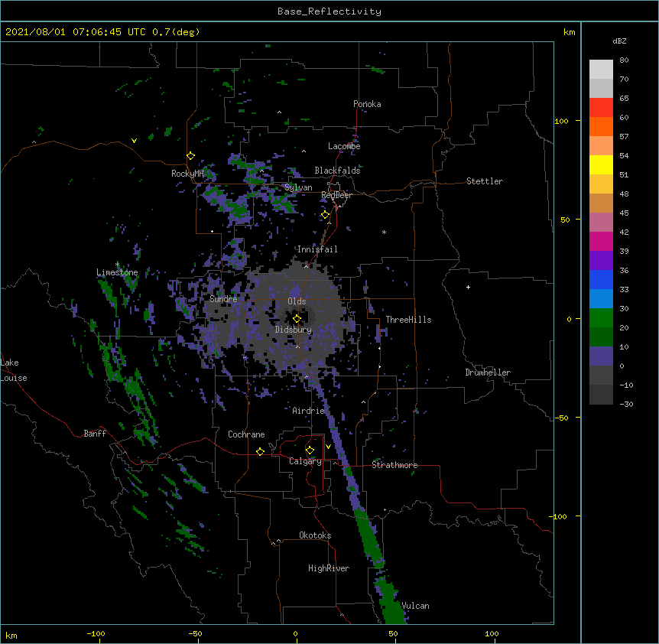Viewport: 659px width, 644px height.
Task: Click the white asterisk marker above Limestone
Action: tap(117, 264)
